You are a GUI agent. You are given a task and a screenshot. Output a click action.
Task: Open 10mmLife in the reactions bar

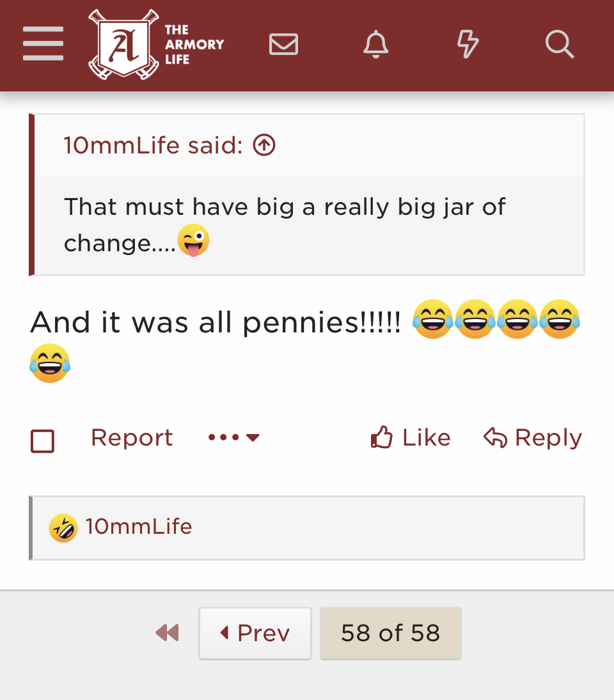click(138, 527)
